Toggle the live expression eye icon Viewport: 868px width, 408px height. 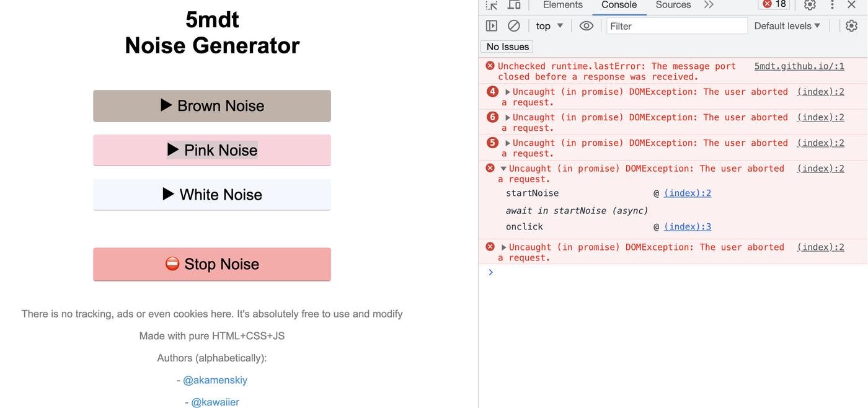(586, 26)
